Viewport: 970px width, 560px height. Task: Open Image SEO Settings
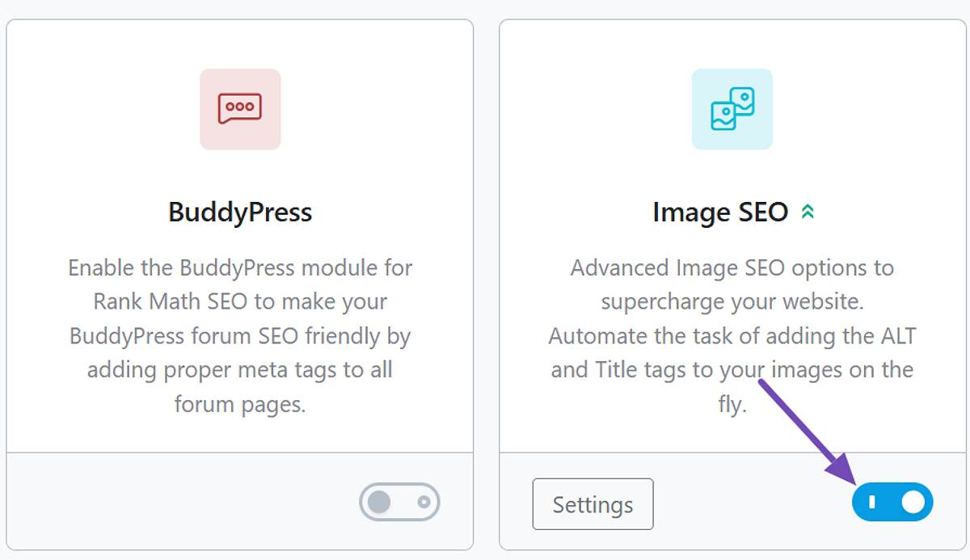593,504
